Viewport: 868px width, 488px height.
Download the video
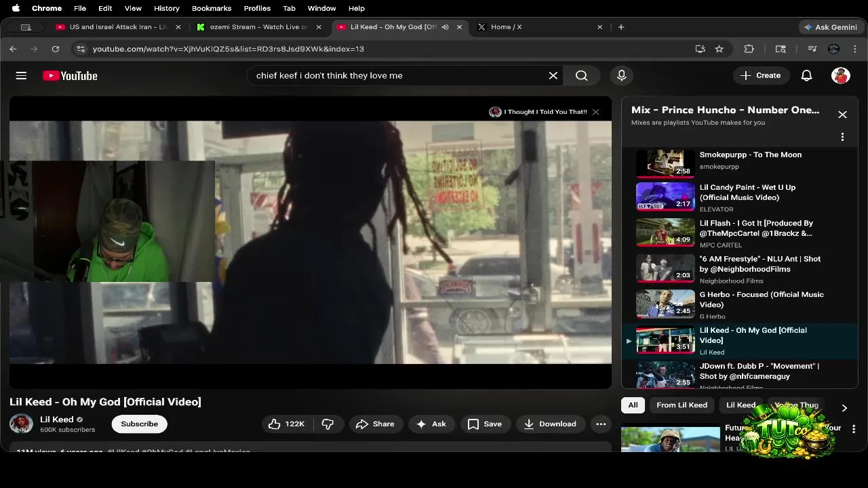(x=550, y=424)
